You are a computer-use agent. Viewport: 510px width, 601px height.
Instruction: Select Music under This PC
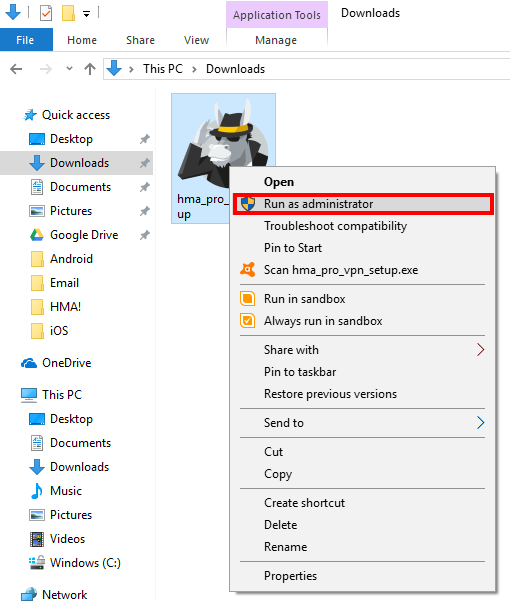pos(66,491)
